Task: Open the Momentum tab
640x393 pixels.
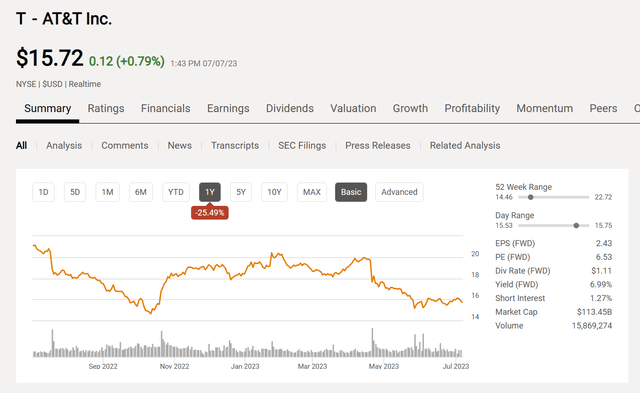Action: tap(544, 109)
